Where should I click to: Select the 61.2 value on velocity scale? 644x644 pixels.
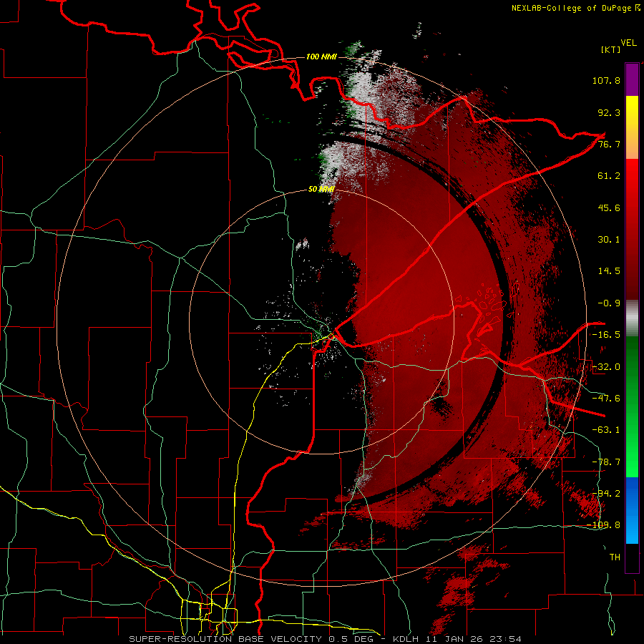pos(609,176)
